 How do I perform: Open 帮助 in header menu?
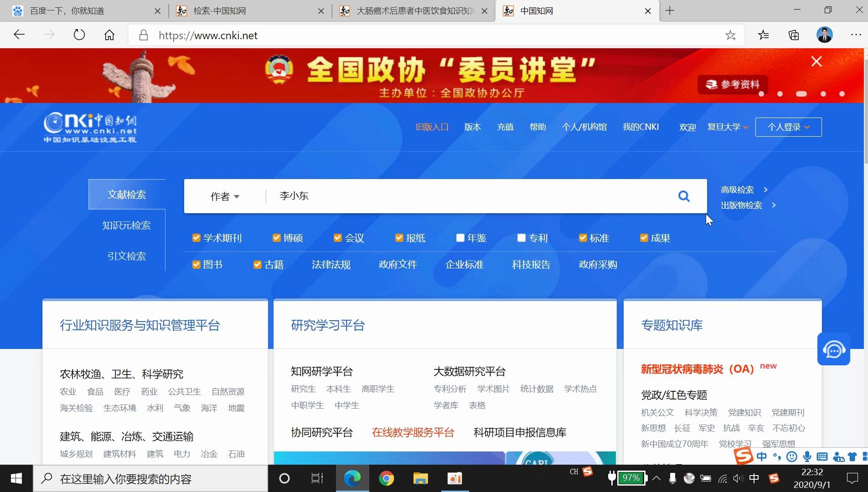tap(538, 127)
